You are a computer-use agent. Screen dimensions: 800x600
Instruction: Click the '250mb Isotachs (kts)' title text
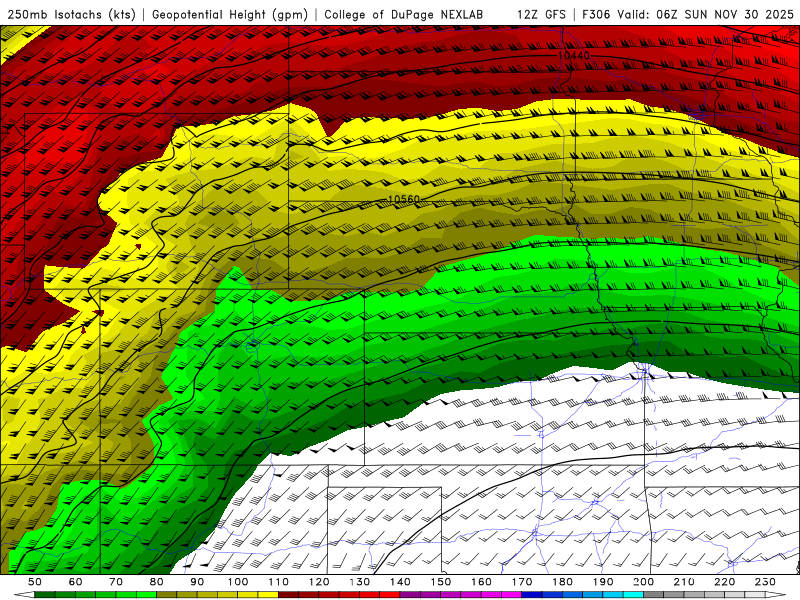71,14
